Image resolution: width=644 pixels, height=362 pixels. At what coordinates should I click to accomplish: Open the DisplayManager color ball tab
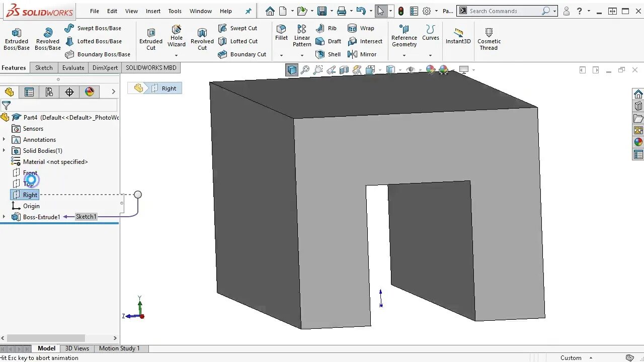pyautogui.click(x=90, y=92)
